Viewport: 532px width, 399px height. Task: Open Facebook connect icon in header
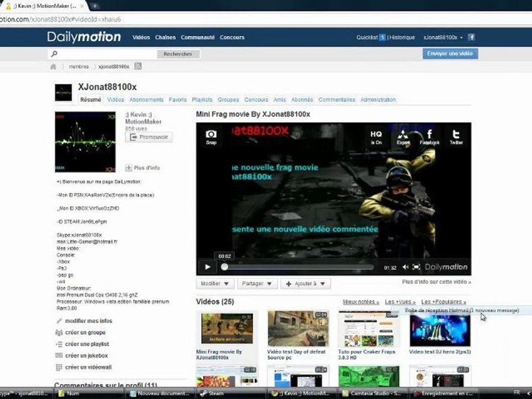[471, 37]
